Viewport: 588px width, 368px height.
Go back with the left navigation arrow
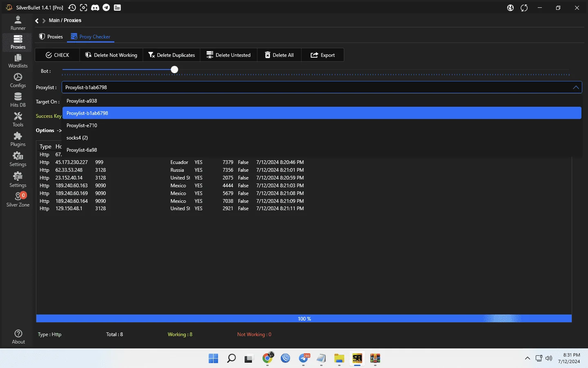click(37, 20)
